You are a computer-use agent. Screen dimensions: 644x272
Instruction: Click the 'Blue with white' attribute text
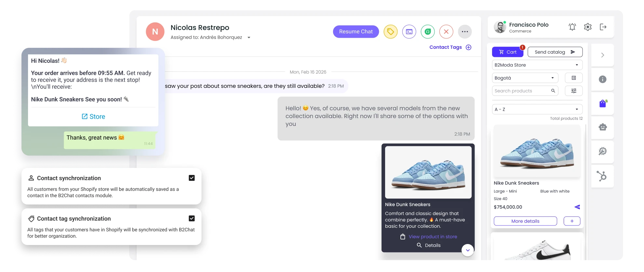tap(555, 191)
